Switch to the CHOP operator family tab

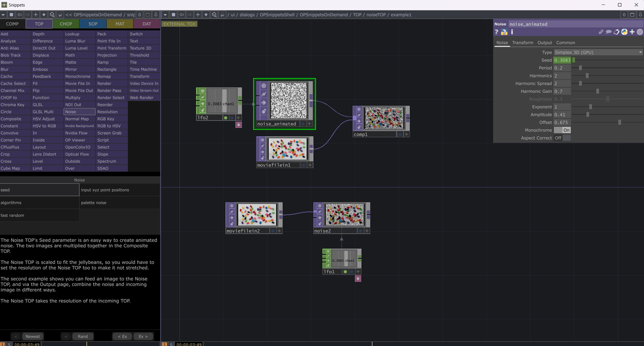pyautogui.click(x=66, y=23)
